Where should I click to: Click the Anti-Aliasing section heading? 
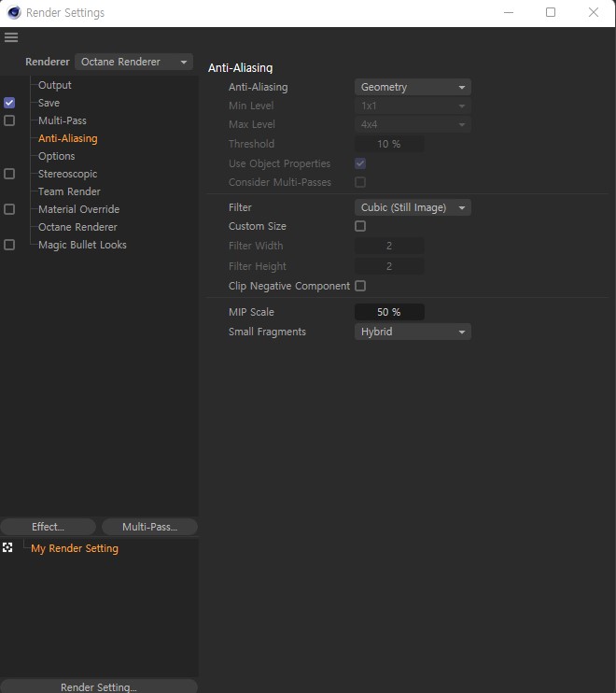coord(241,68)
